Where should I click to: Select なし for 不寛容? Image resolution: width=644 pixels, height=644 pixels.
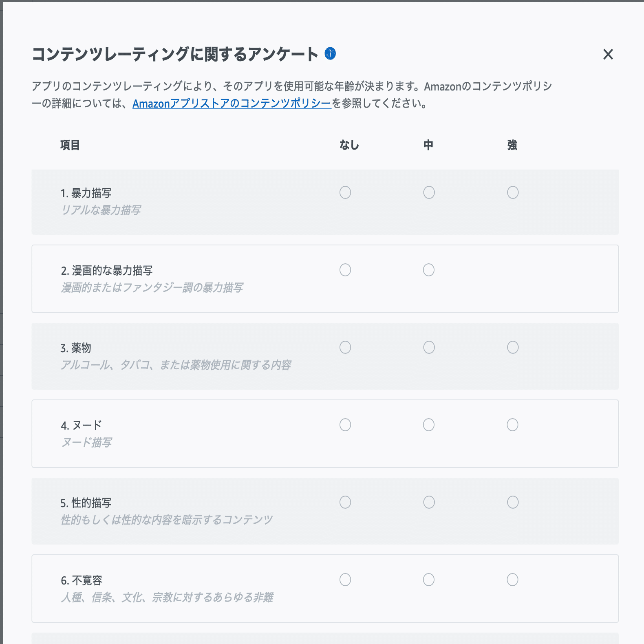tap(345, 579)
